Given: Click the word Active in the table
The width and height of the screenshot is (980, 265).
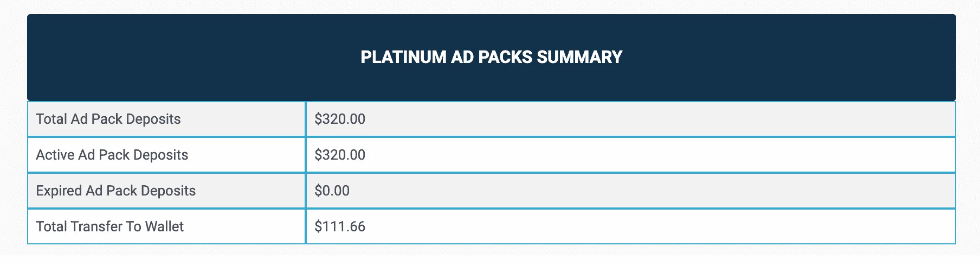Looking at the screenshot, I should [55, 155].
